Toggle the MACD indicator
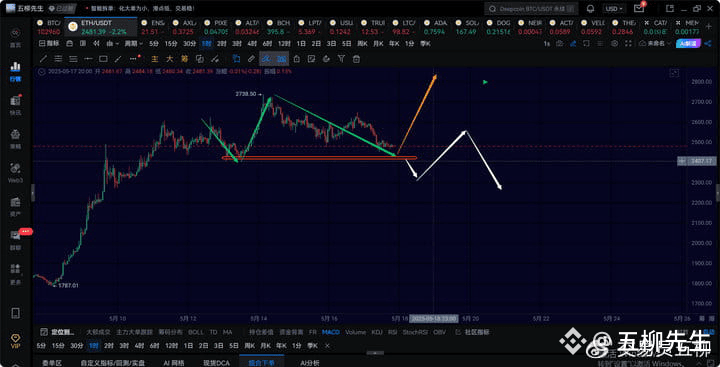Image resolution: width=720 pixels, height=367 pixels. [x=331, y=332]
